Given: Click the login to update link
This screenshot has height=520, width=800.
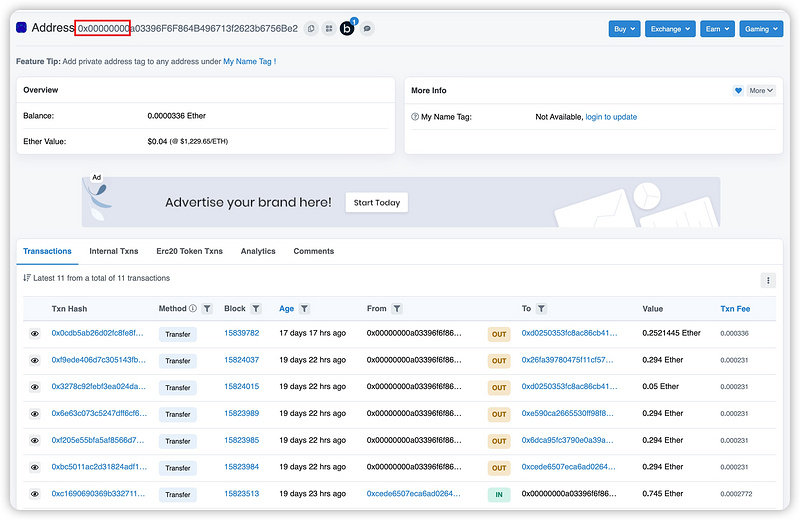Looking at the screenshot, I should (x=611, y=117).
